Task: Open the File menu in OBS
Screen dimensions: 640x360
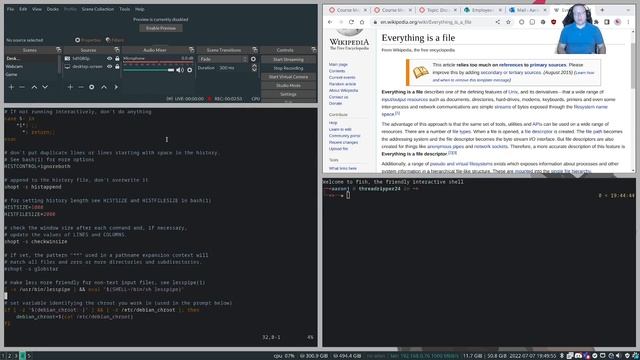Action: click(x=10, y=9)
